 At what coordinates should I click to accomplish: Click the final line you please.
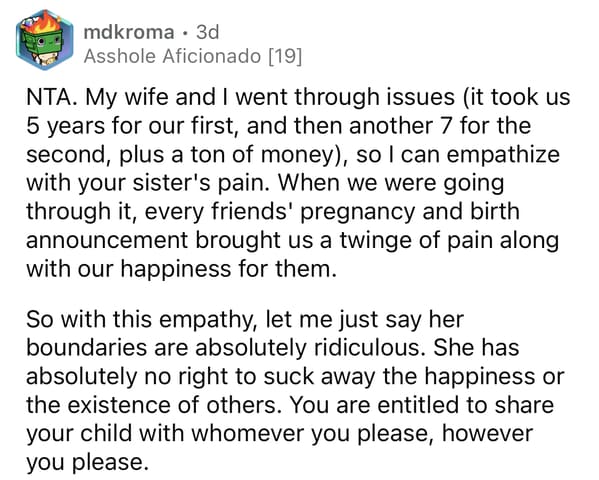coord(87,463)
